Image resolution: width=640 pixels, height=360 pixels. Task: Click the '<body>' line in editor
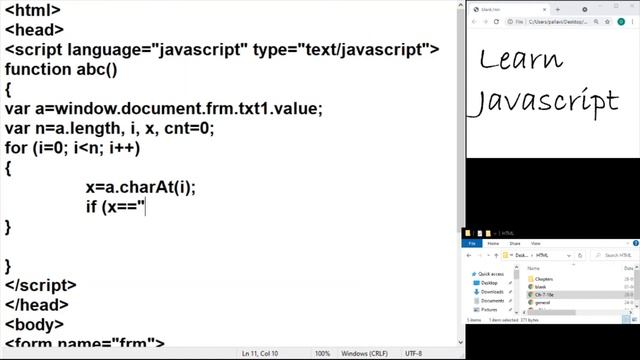(x=34, y=324)
